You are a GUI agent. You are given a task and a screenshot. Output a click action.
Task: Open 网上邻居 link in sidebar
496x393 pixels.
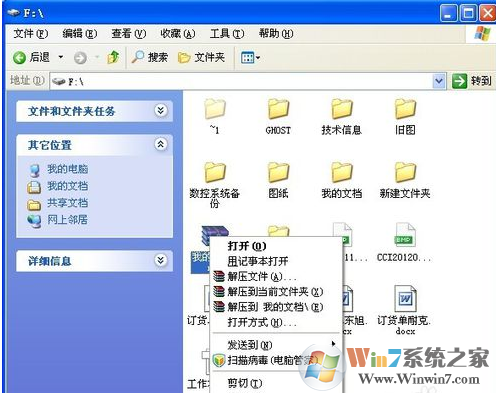pyautogui.click(x=67, y=220)
